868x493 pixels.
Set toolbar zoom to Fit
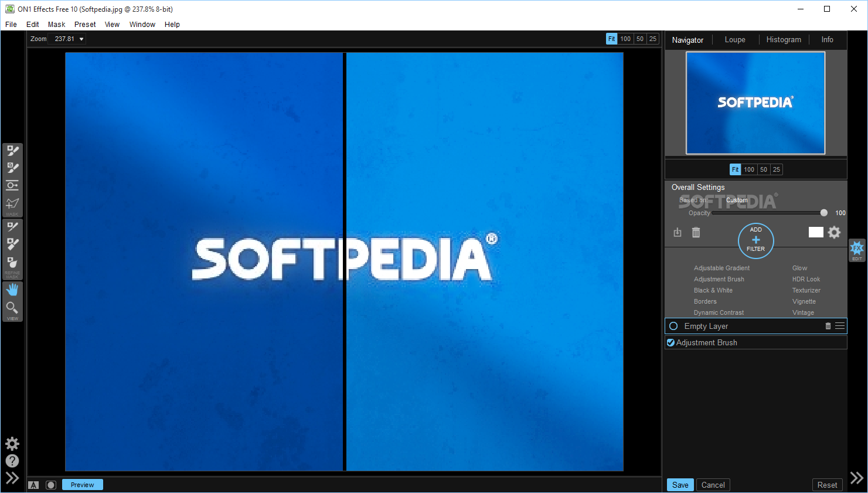point(611,39)
